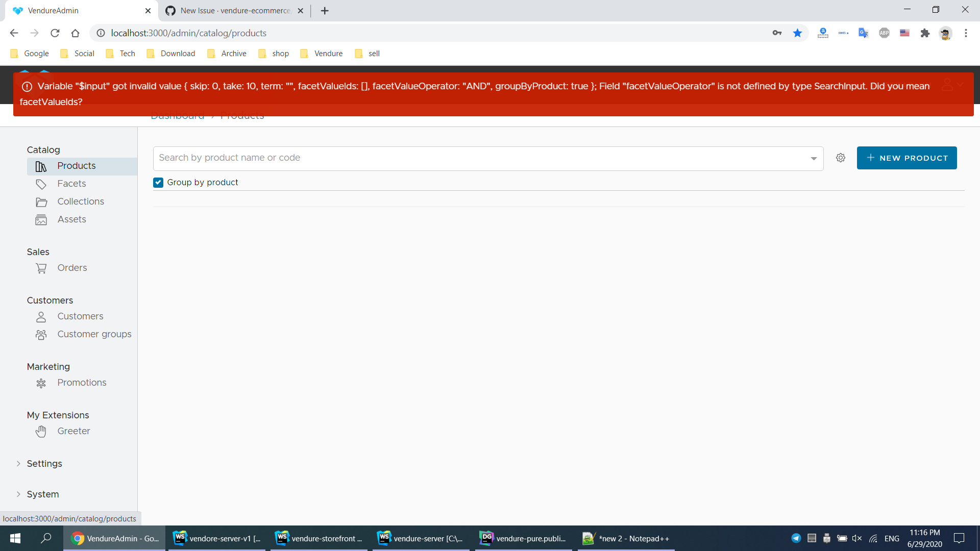Click the Collections folder icon
The width and height of the screenshot is (980, 551).
pyautogui.click(x=41, y=202)
